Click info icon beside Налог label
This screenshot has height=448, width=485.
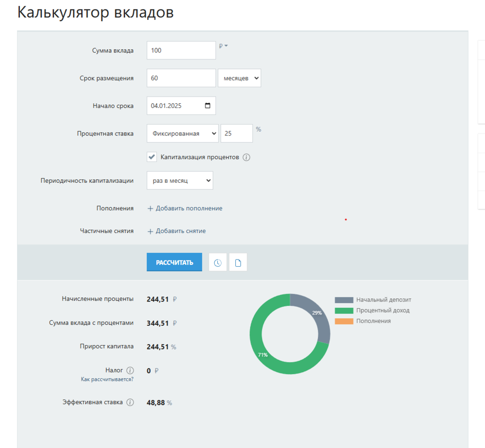coord(130,370)
